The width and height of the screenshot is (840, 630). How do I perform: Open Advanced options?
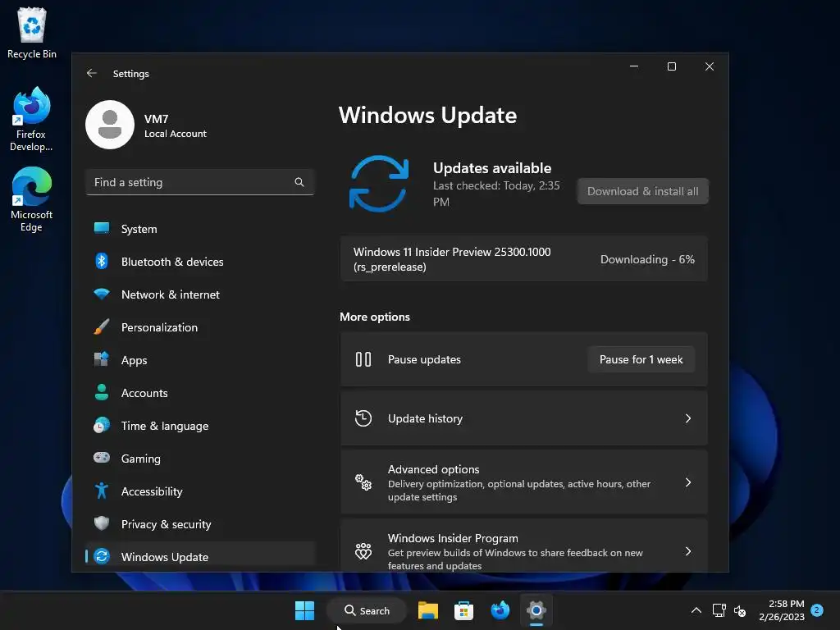point(523,482)
